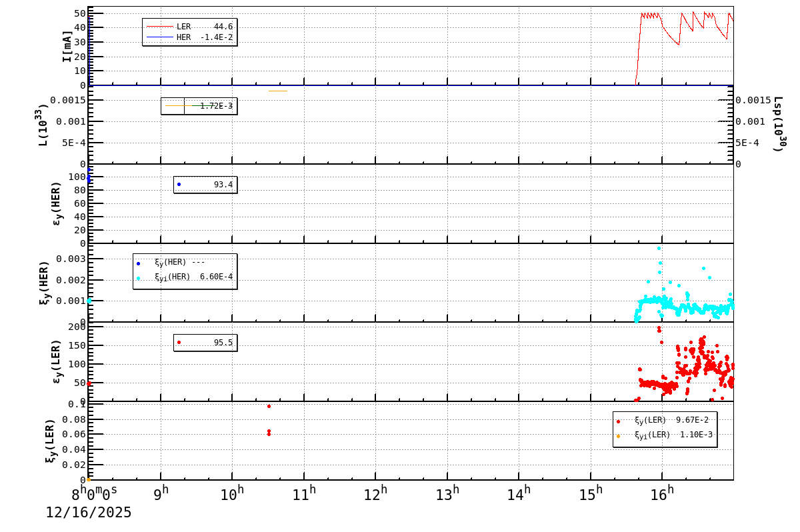The height and width of the screenshot is (532, 800).
Task: Click the ξy(LER) axis title
Action: point(51,441)
